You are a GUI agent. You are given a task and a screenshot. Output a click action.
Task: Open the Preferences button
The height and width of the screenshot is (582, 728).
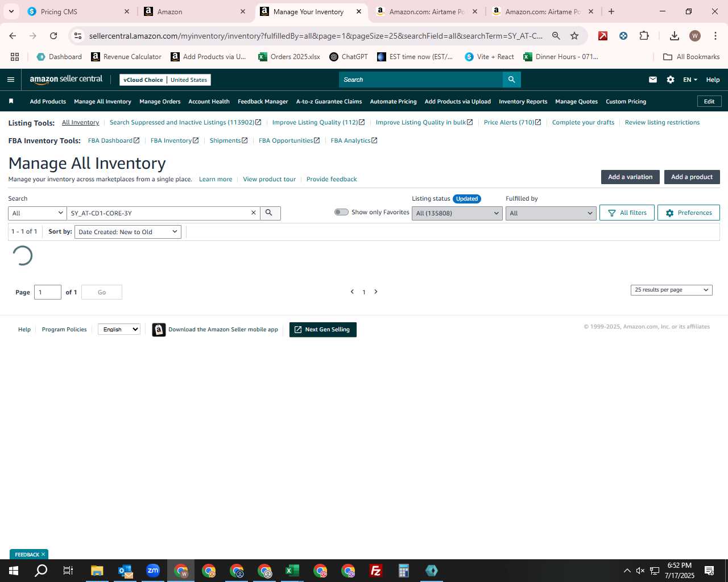(688, 213)
